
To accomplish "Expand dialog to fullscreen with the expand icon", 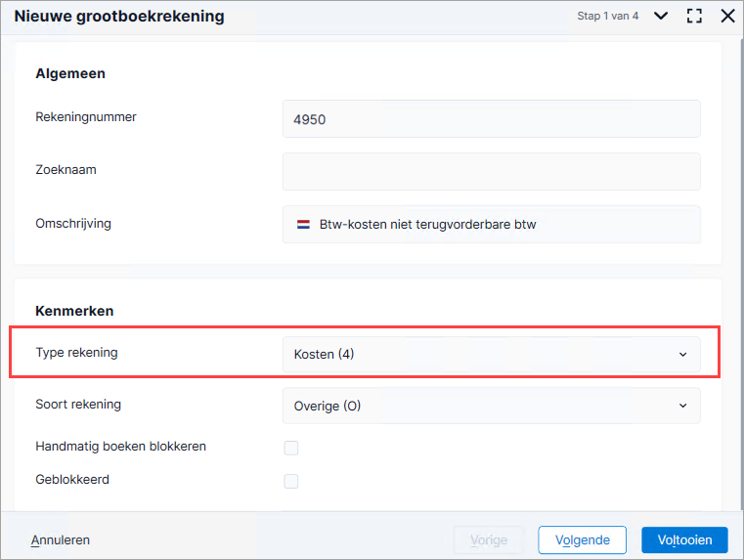I will pyautogui.click(x=694, y=16).
